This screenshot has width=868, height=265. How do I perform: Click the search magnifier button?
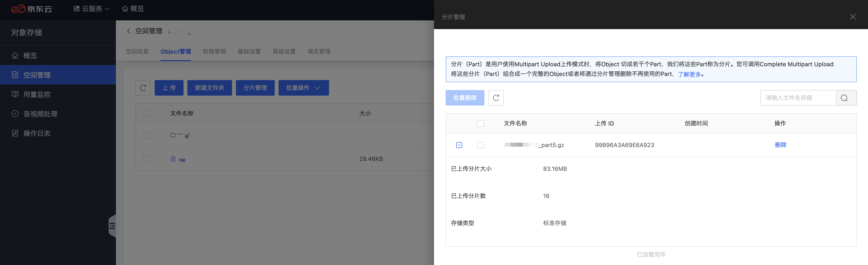[x=846, y=98]
